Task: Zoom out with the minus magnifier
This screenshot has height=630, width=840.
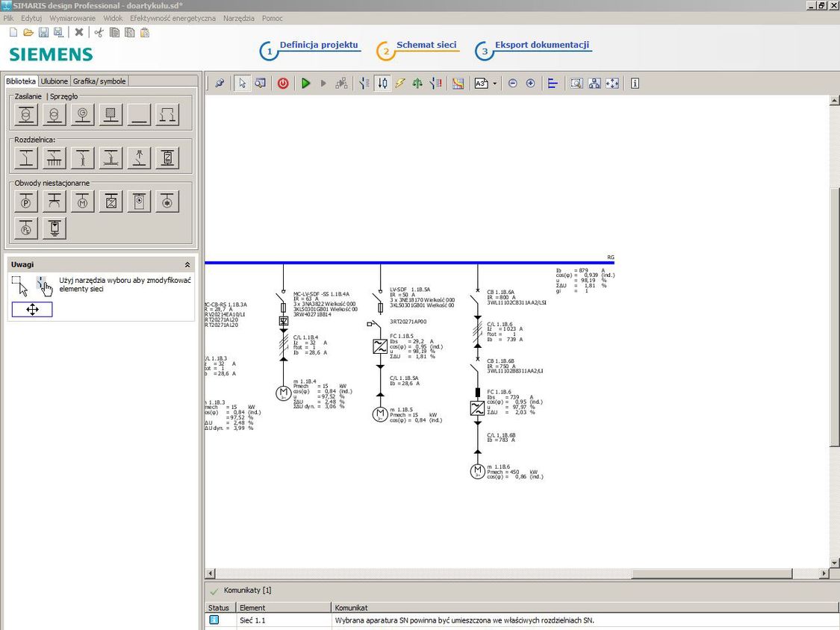Action: click(513, 83)
